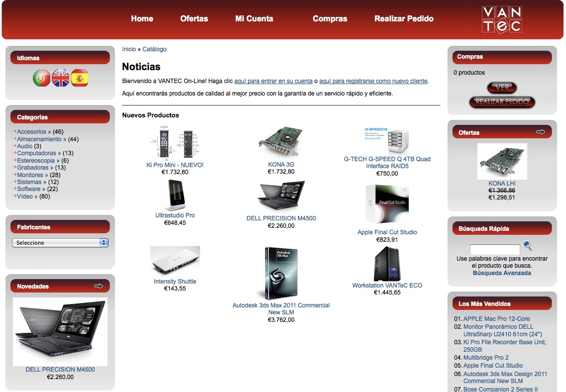Go to Mi Cuenta in navigation
The image size is (566, 392).
point(254,19)
